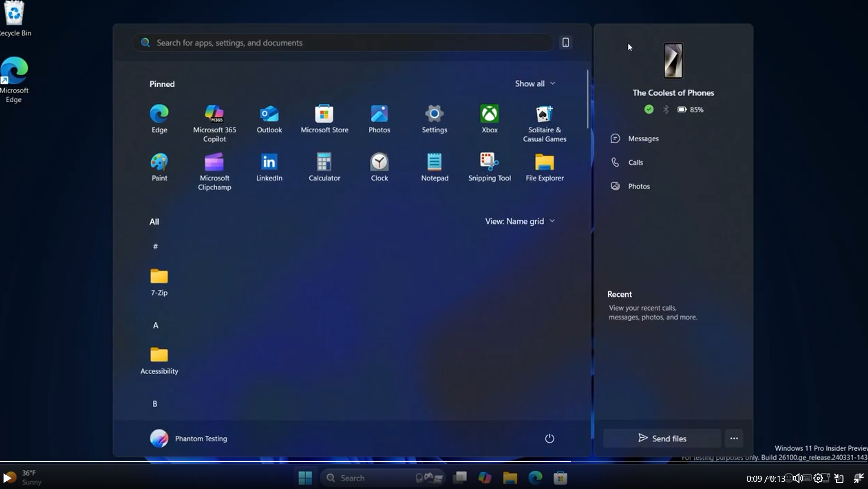
Task: Mute the video volume
Action: (x=798, y=478)
